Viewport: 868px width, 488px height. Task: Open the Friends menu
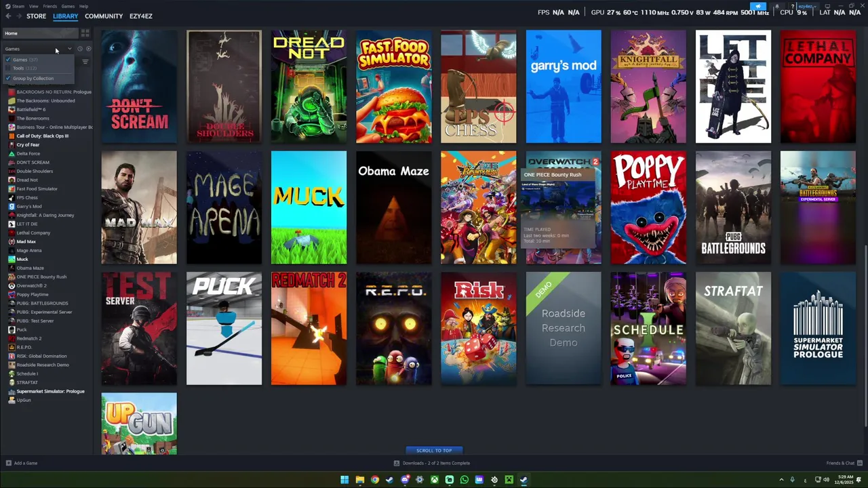point(50,6)
